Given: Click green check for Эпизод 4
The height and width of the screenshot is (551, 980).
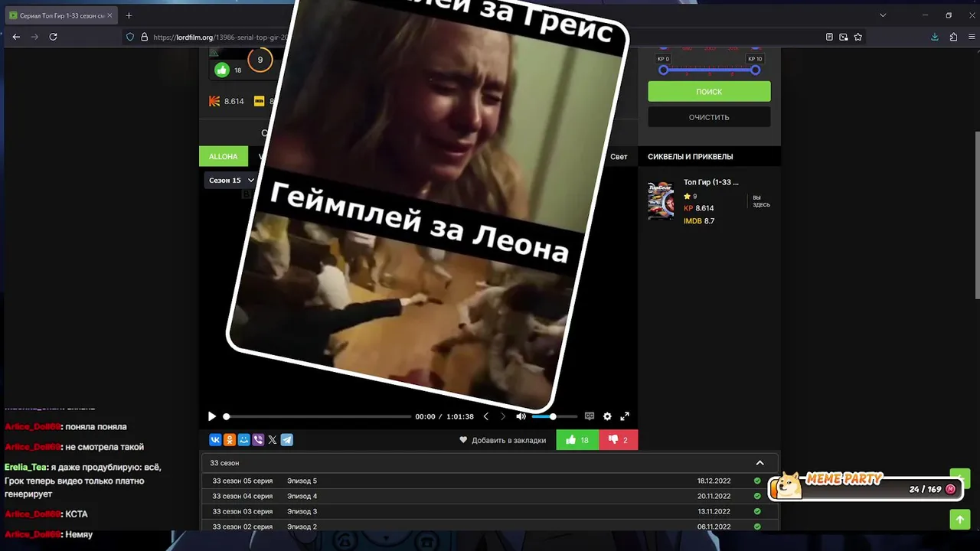Looking at the screenshot, I should 757,496.
